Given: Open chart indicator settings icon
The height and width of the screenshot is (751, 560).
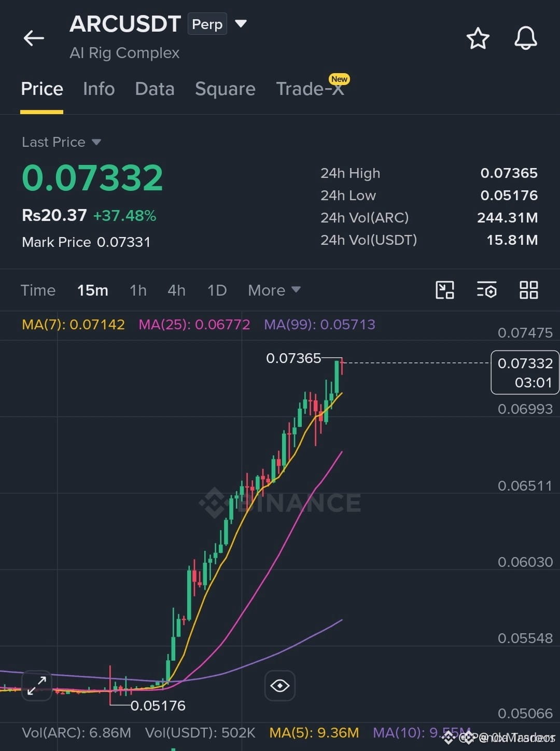Looking at the screenshot, I should click(486, 290).
